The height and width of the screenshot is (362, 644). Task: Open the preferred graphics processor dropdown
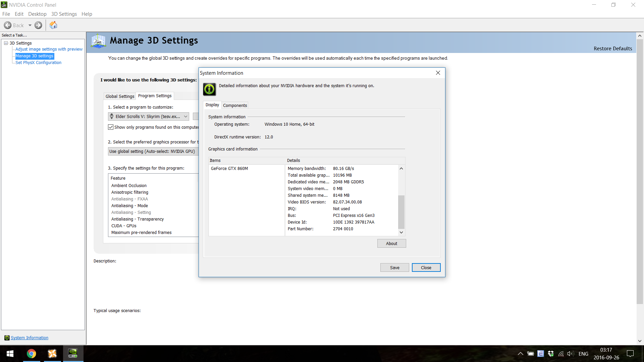[x=153, y=151]
